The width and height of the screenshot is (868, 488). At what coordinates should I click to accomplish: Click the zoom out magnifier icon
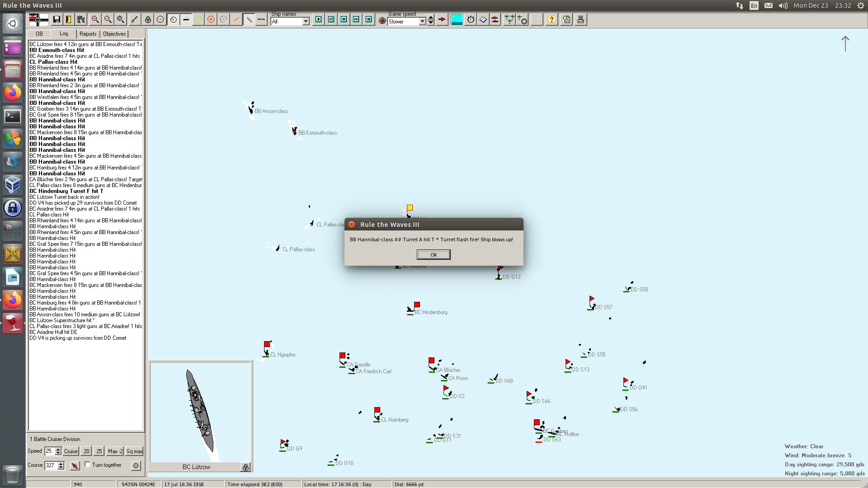coord(108,19)
